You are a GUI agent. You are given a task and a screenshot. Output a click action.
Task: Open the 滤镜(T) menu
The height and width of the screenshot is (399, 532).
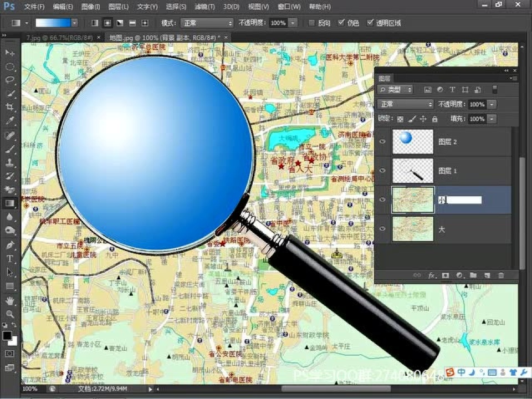[x=204, y=7]
